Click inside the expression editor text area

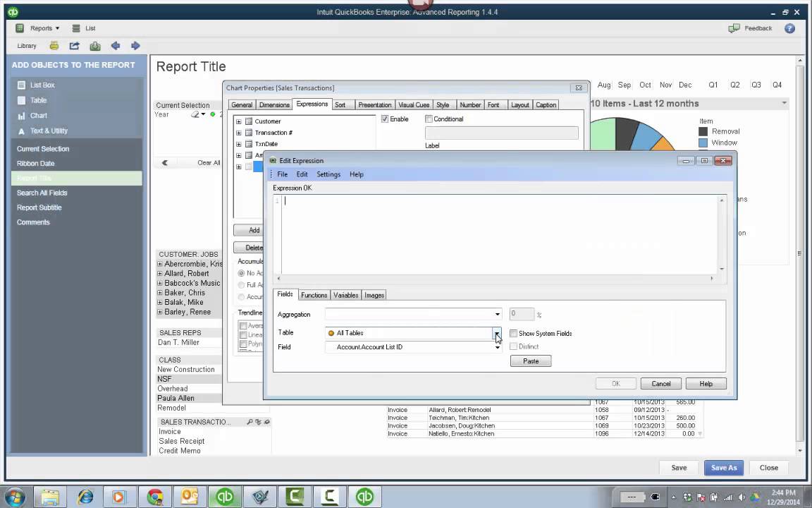click(x=500, y=235)
